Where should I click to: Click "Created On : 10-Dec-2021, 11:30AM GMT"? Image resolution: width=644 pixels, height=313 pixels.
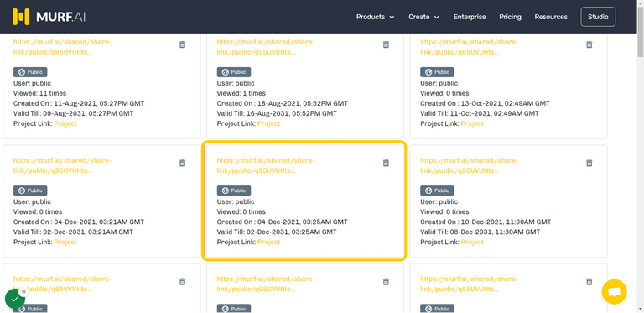click(486, 222)
